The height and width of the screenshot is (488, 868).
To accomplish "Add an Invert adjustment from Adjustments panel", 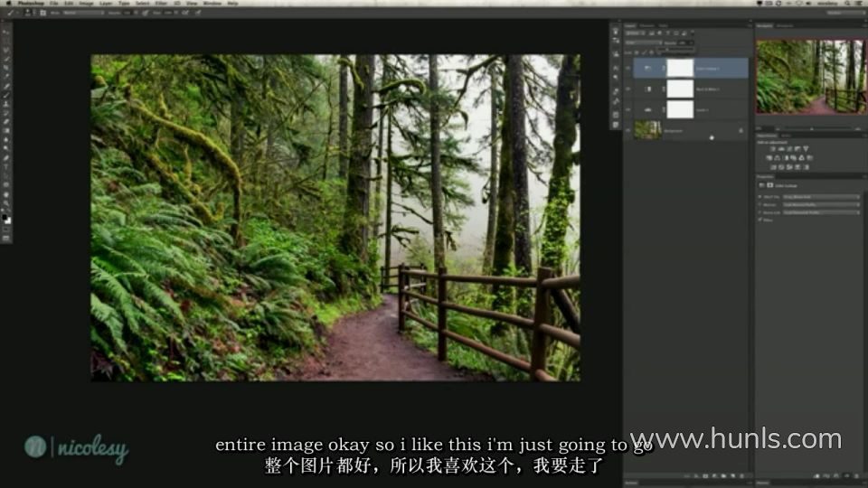I will tap(773, 166).
